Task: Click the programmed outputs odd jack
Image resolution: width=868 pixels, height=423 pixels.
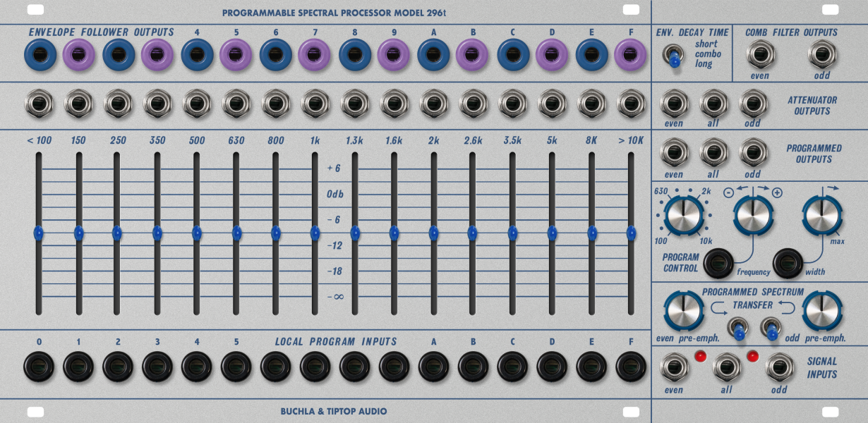Action: tap(753, 153)
